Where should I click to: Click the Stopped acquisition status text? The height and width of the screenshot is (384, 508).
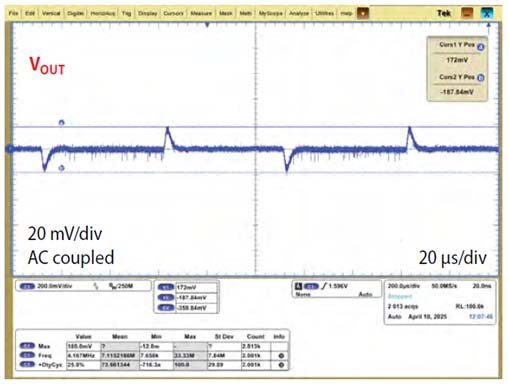pyautogui.click(x=400, y=296)
